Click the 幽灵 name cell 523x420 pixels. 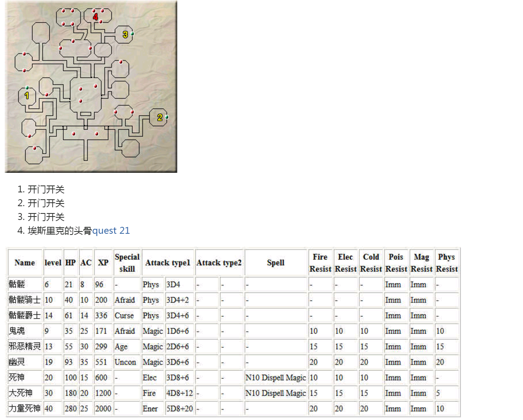coord(25,362)
